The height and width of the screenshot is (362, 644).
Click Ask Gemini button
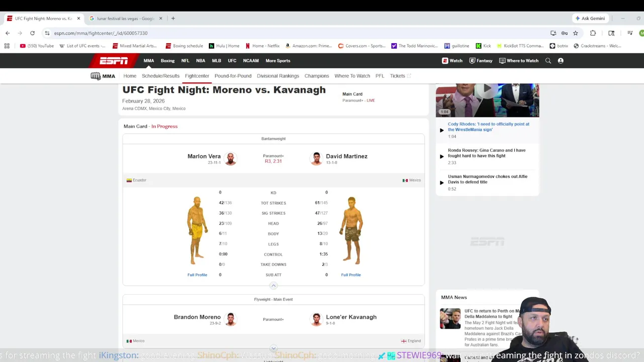(x=590, y=19)
